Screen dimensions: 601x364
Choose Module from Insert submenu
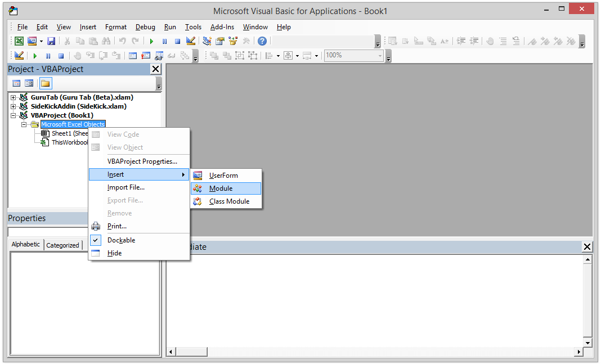[226, 188]
